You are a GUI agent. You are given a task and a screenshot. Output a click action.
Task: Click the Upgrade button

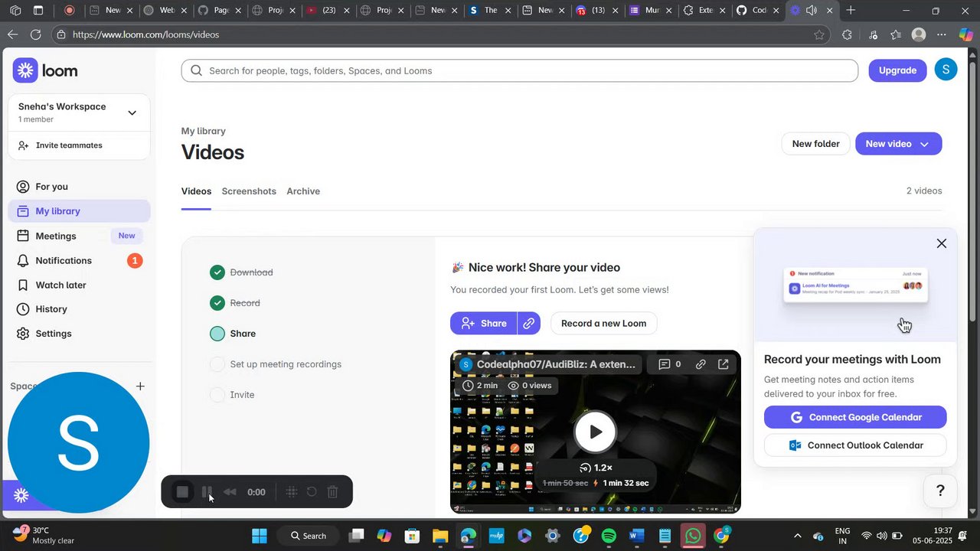pos(897,70)
